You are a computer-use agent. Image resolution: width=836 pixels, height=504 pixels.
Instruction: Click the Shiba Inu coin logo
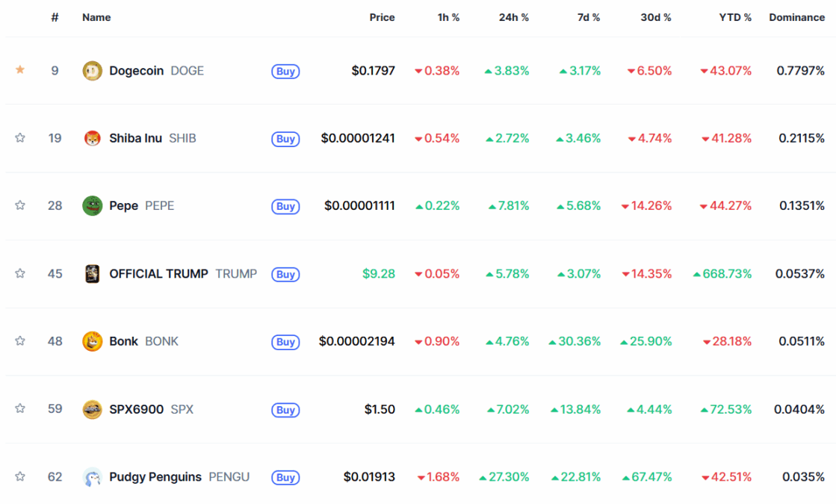pyautogui.click(x=92, y=139)
